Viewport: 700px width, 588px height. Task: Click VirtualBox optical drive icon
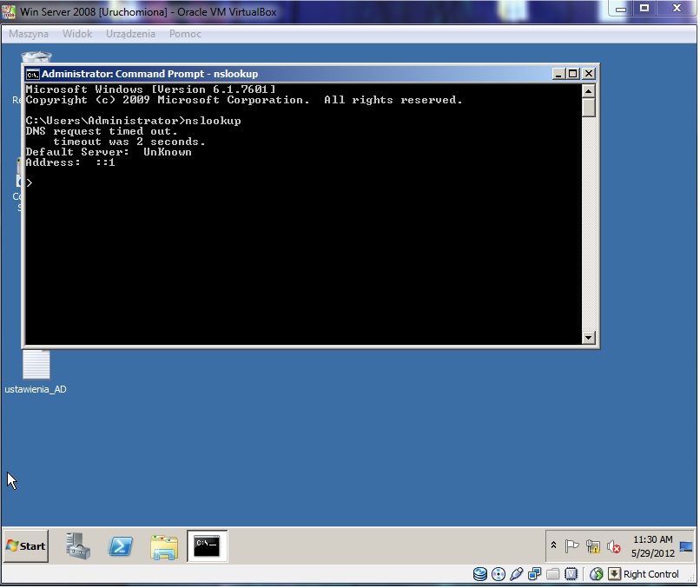click(499, 574)
